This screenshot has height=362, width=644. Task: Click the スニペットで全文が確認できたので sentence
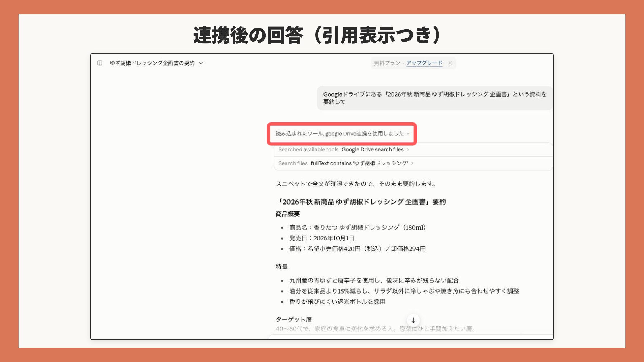(356, 184)
